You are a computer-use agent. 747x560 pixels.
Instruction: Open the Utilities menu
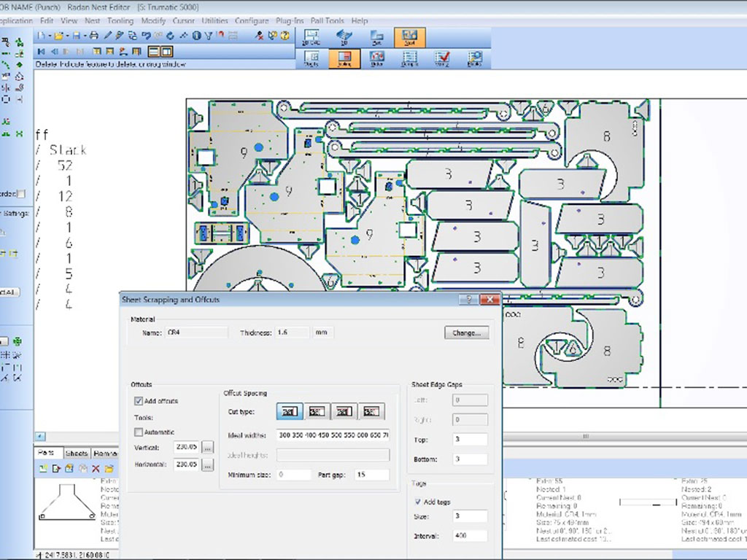point(214,21)
